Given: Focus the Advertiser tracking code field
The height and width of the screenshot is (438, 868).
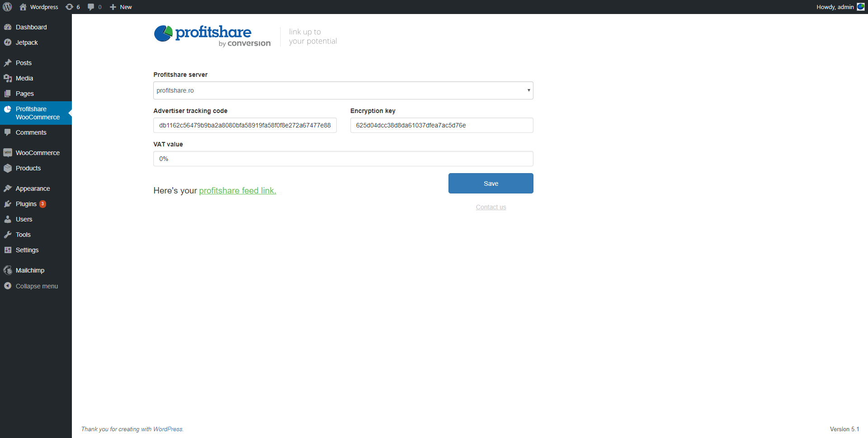Looking at the screenshot, I should pyautogui.click(x=245, y=125).
